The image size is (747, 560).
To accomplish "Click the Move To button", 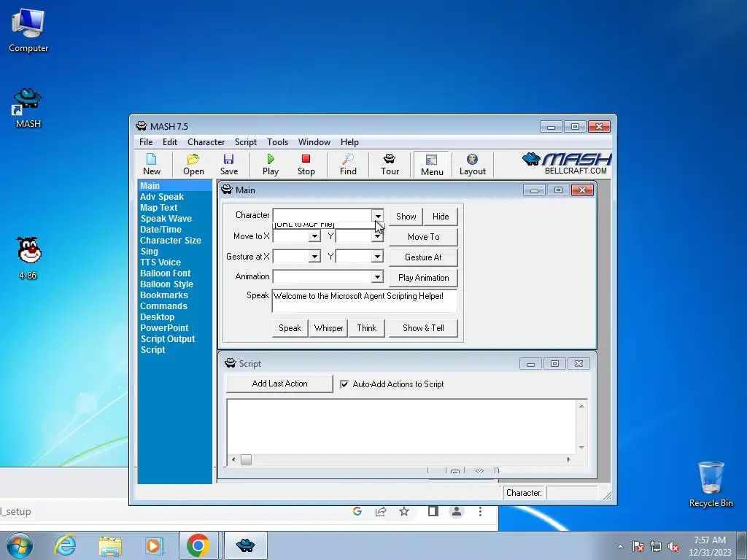I will pos(424,237).
